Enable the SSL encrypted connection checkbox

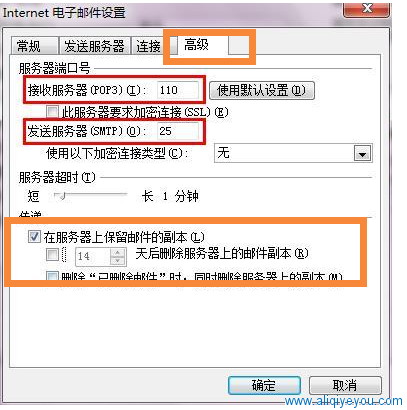[52, 111]
